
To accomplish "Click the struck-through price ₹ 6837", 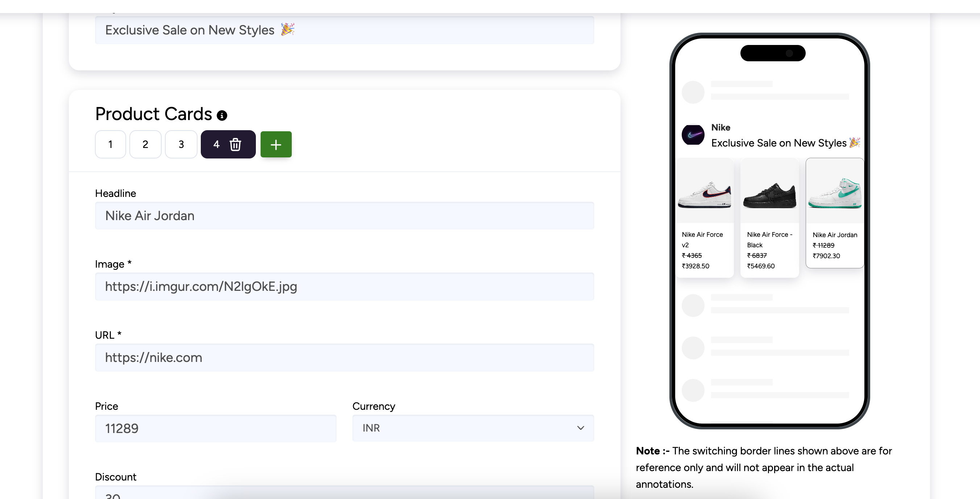I will pos(757,255).
